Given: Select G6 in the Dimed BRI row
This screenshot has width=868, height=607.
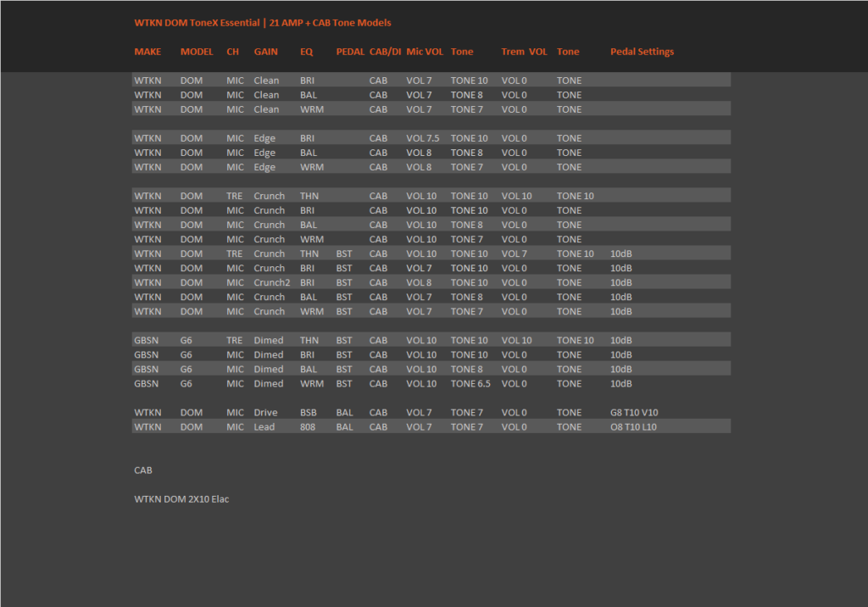Looking at the screenshot, I should coord(186,354).
